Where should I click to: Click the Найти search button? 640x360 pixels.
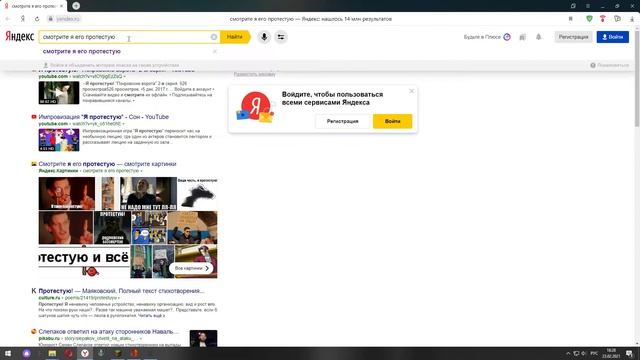tap(235, 37)
